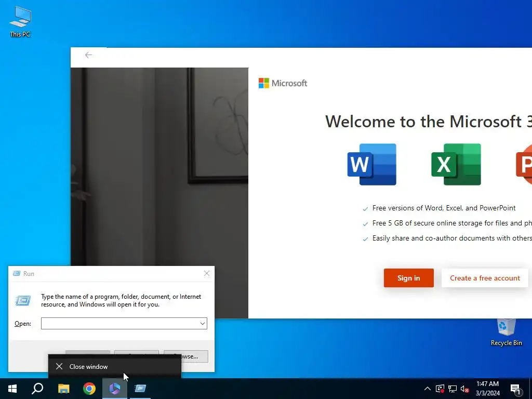Screen dimensions: 532x399
Task: Click the muted volume tray icon
Action: pyautogui.click(x=465, y=389)
